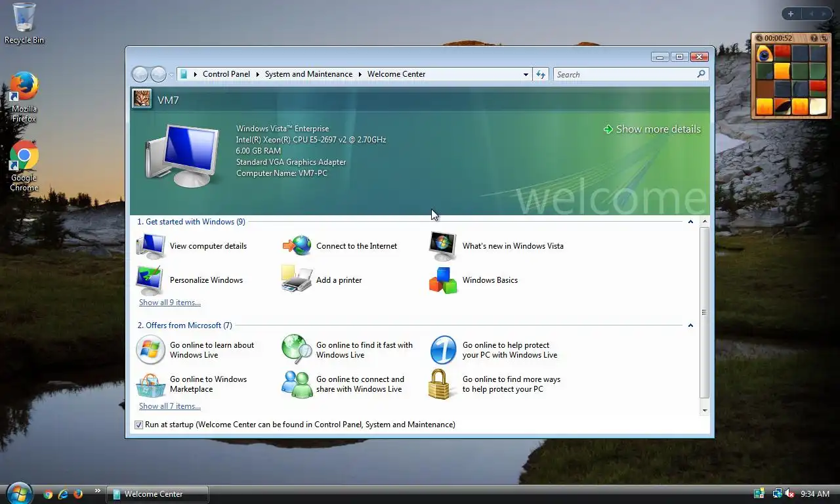840x504 pixels.
Task: Launch Chrome from the Quick Launch bar
Action: point(48,494)
